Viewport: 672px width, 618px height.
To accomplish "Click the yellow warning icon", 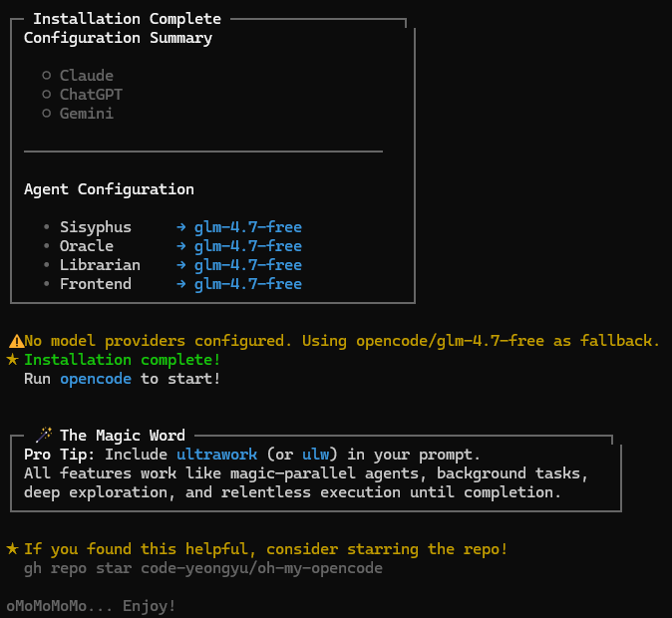I will coord(16,341).
